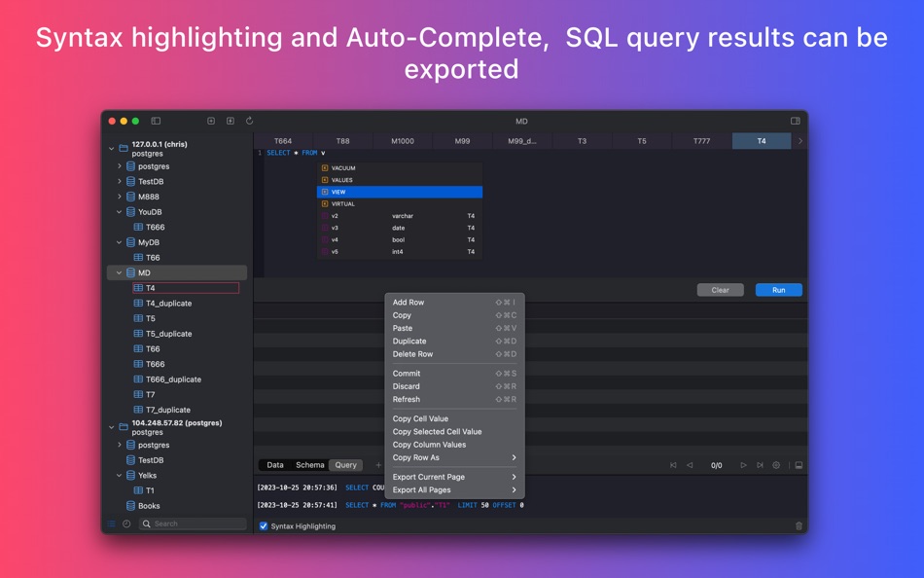Screen dimensions: 924x578
Task: Select VIEW suggestion in autocomplete list
Action: (x=400, y=192)
